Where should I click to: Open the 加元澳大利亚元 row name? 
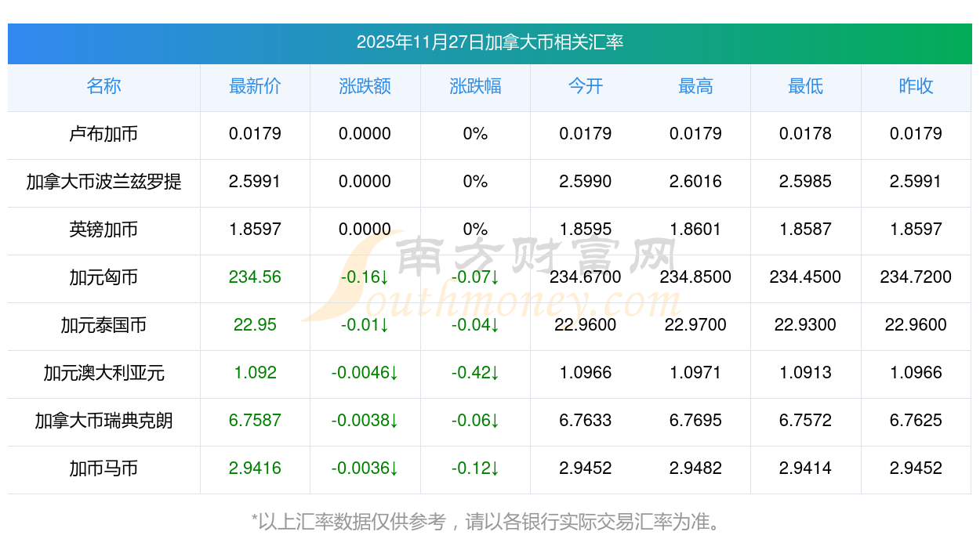pos(103,373)
